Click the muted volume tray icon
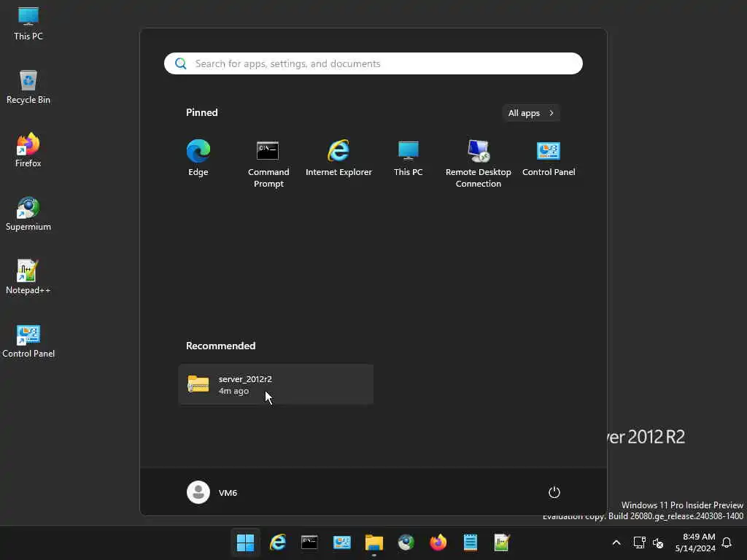Screen dimensions: 747x560 [x=658, y=542]
